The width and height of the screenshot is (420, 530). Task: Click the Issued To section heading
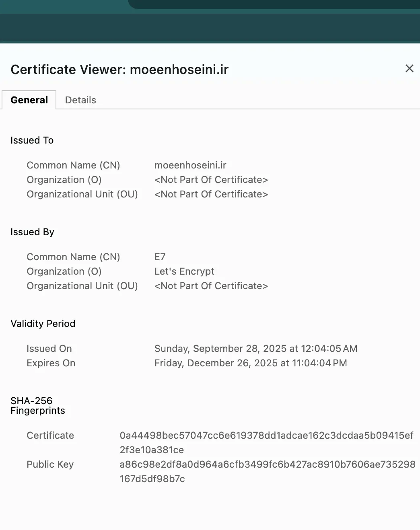point(32,140)
